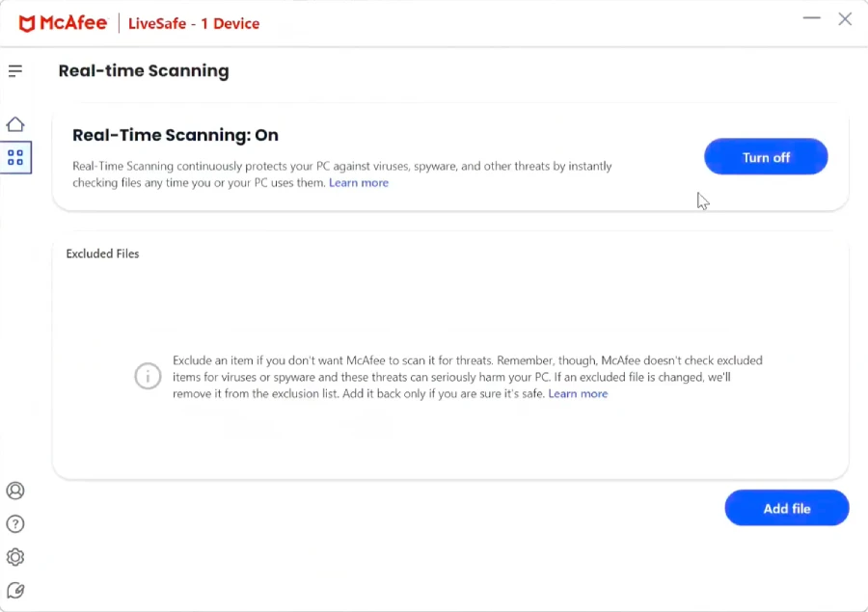Turn off Real-Time Scanning
868x612 pixels.
coord(766,156)
